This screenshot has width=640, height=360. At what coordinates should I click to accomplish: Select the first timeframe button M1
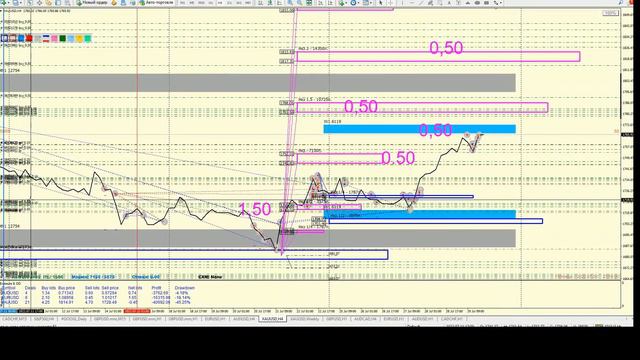click(182, 2)
